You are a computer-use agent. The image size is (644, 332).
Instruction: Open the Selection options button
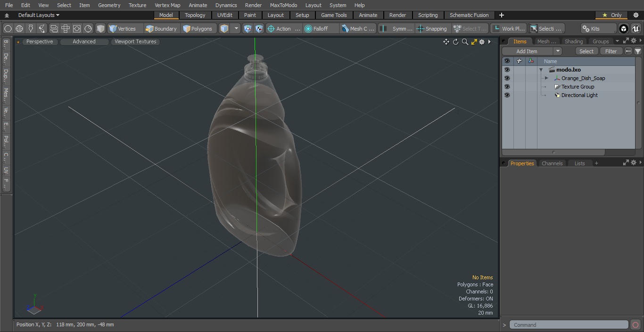coord(546,29)
